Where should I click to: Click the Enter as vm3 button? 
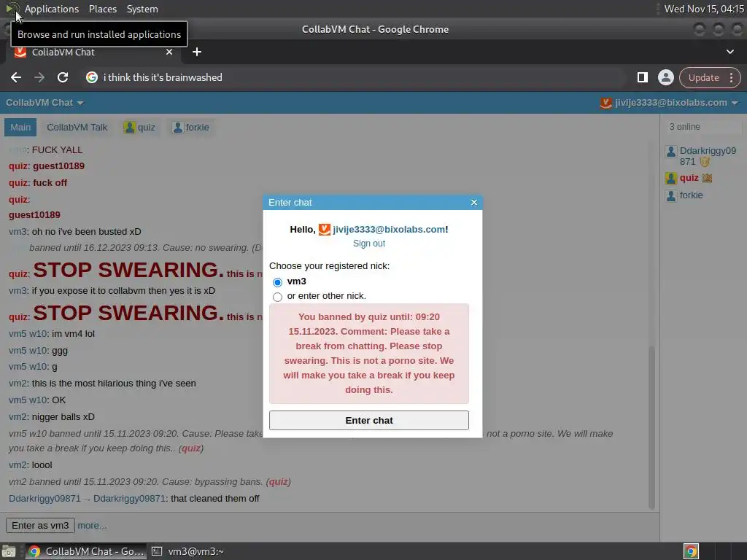point(40,525)
